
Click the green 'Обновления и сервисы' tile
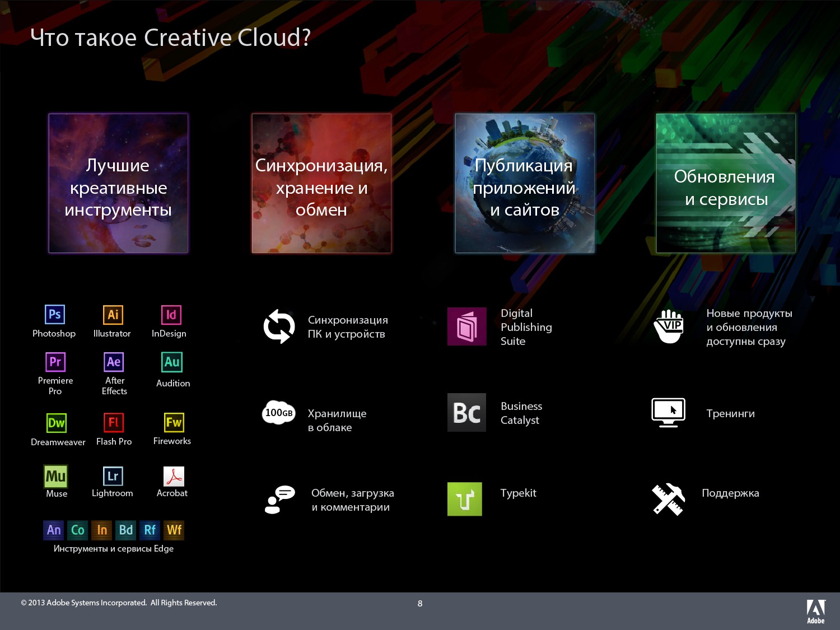pos(726,183)
